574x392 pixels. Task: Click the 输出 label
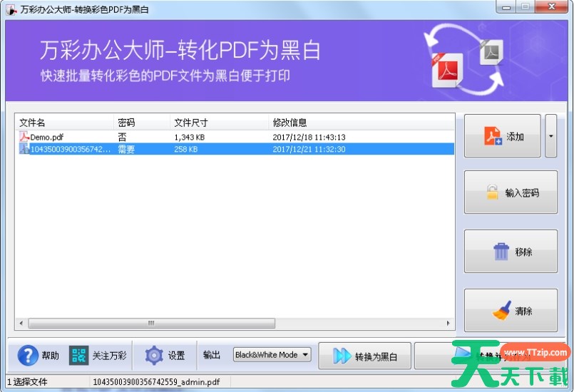click(x=212, y=355)
